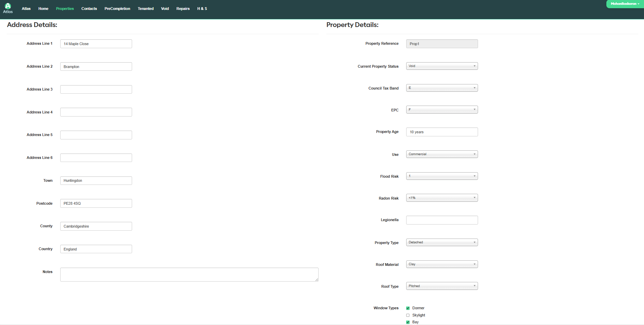Focus the Postcode input field
Image resolution: width=644 pixels, height=325 pixels.
tap(96, 203)
